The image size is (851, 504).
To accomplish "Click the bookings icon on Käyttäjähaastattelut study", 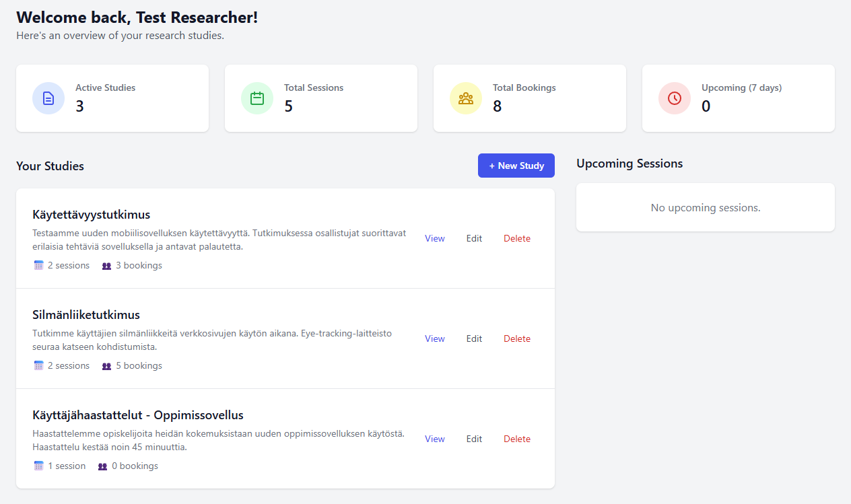I will click(x=102, y=466).
